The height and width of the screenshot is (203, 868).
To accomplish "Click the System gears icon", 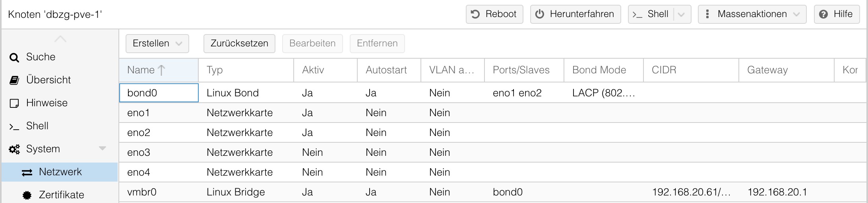I will click(x=14, y=149).
